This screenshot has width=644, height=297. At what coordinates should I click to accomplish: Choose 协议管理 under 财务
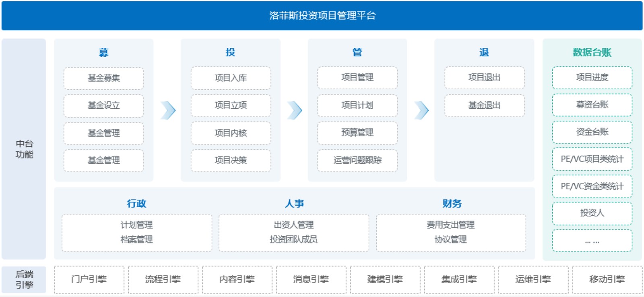click(x=451, y=239)
